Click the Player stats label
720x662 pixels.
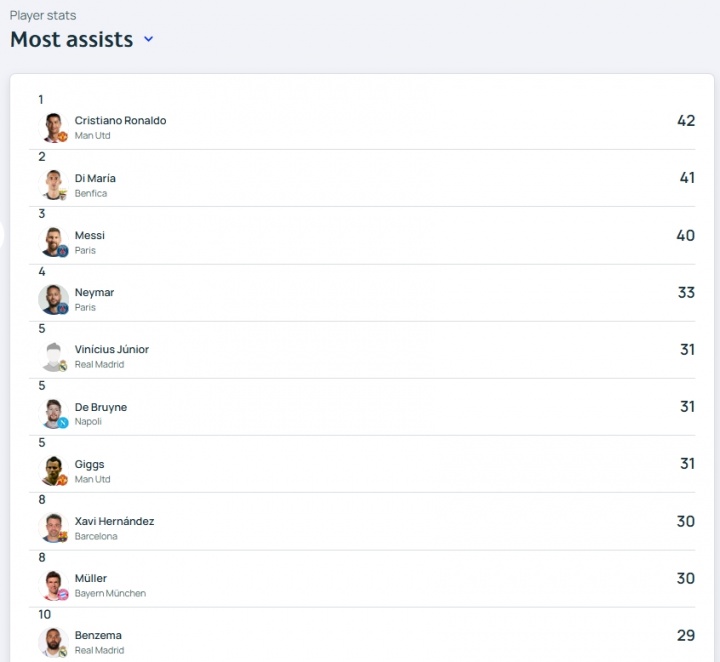tap(43, 16)
